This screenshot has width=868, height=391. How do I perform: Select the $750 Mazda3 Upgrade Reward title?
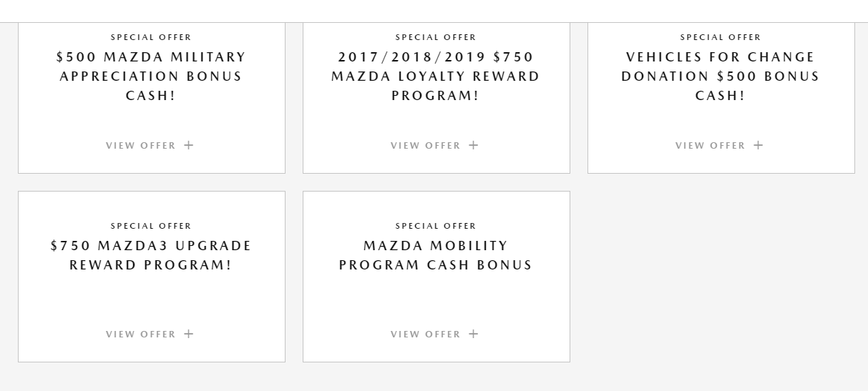click(151, 255)
